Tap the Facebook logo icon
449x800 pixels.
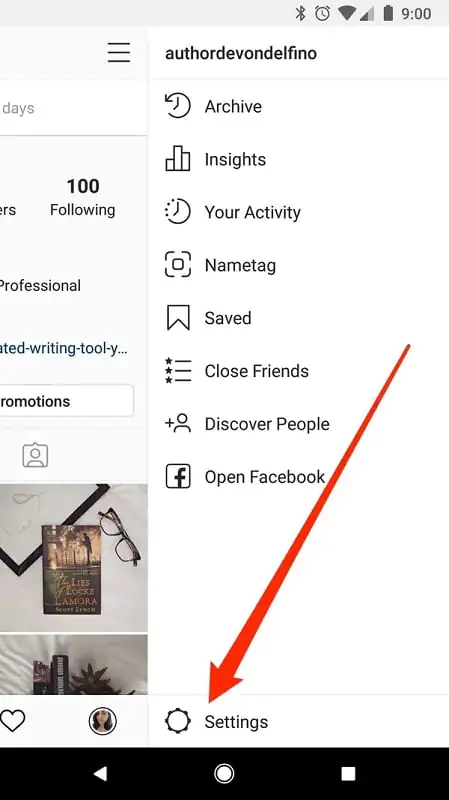178,477
